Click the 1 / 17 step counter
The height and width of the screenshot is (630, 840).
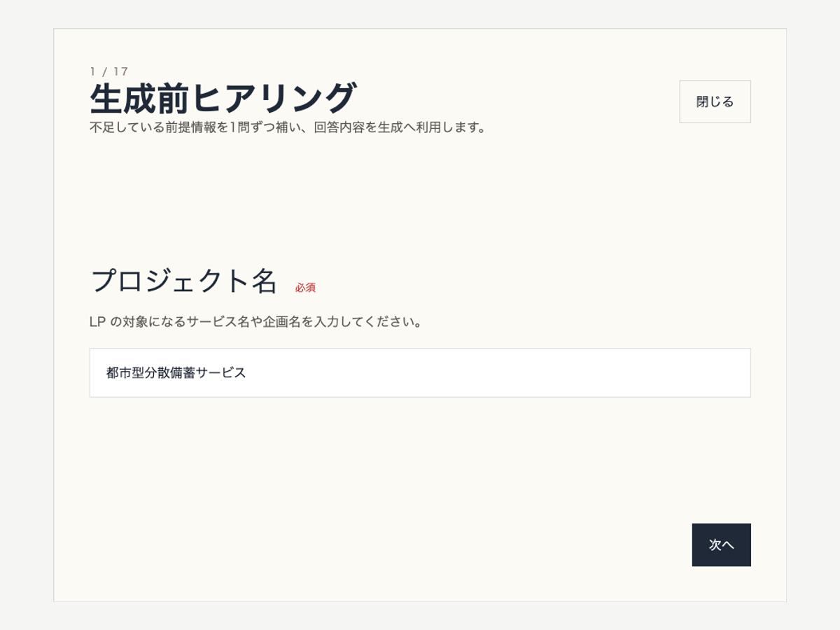pyautogui.click(x=109, y=71)
